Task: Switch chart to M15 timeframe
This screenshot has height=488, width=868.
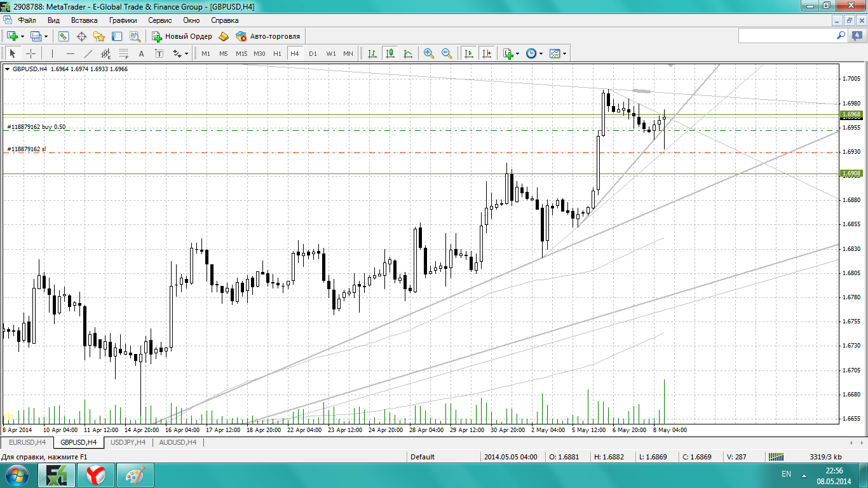Action: pyautogui.click(x=241, y=53)
